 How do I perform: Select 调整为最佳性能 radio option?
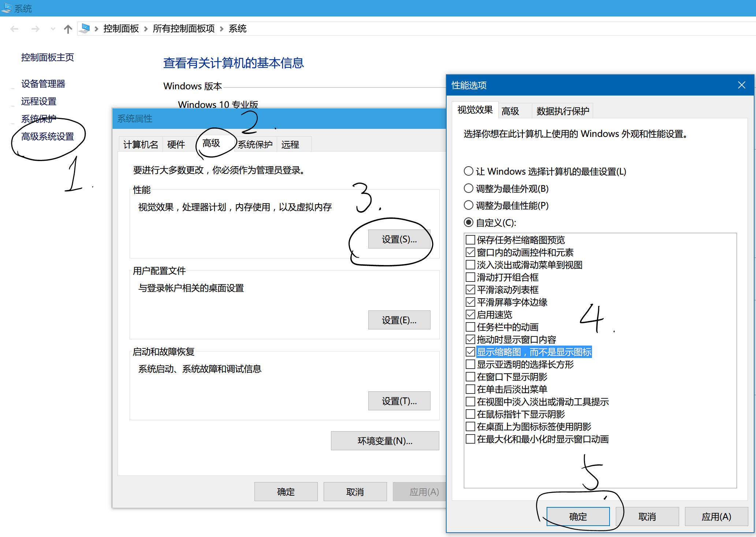tap(469, 205)
